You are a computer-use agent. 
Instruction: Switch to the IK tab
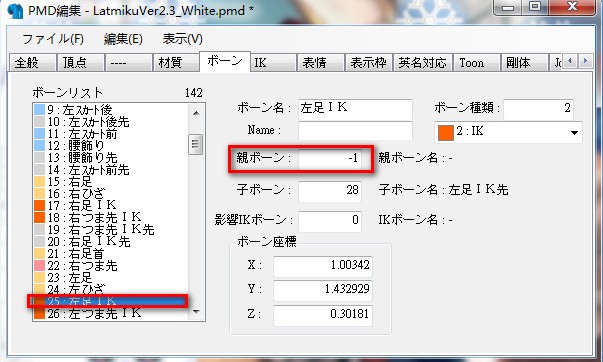coord(273,62)
